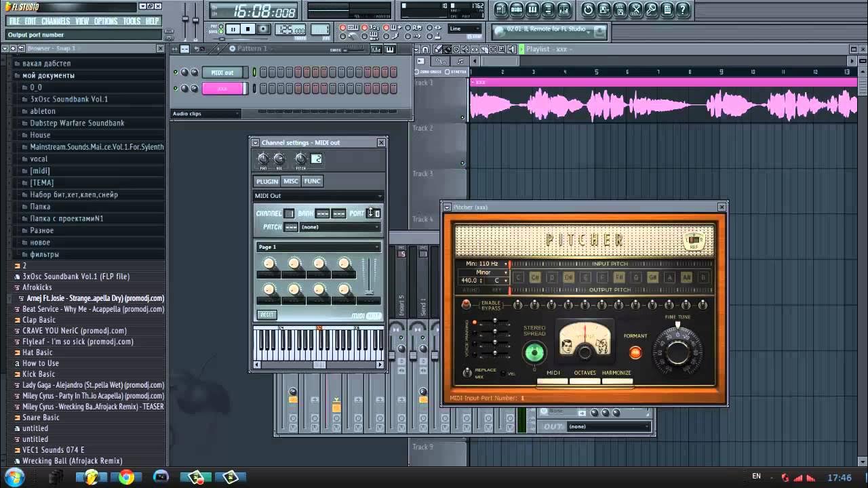Click the audio editor scissors icon
Screen dimensions: 868x488
(x=636, y=9)
